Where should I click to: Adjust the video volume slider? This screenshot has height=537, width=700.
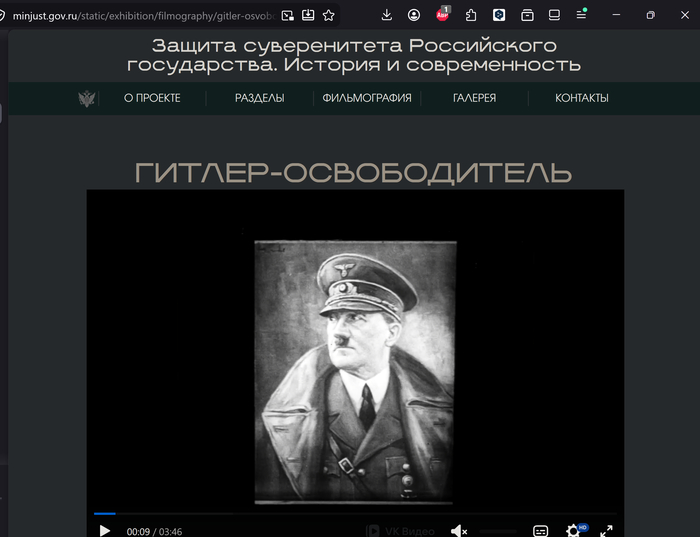pos(498,531)
